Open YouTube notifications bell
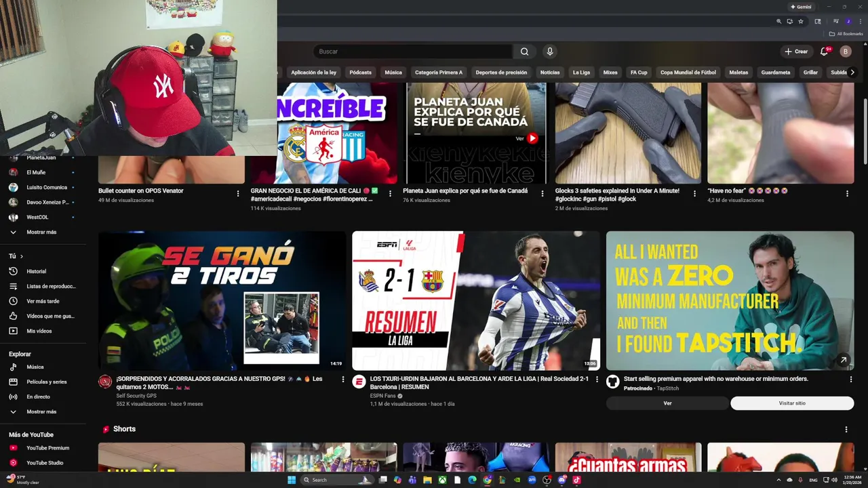This screenshot has height=488, width=868. click(x=825, y=52)
